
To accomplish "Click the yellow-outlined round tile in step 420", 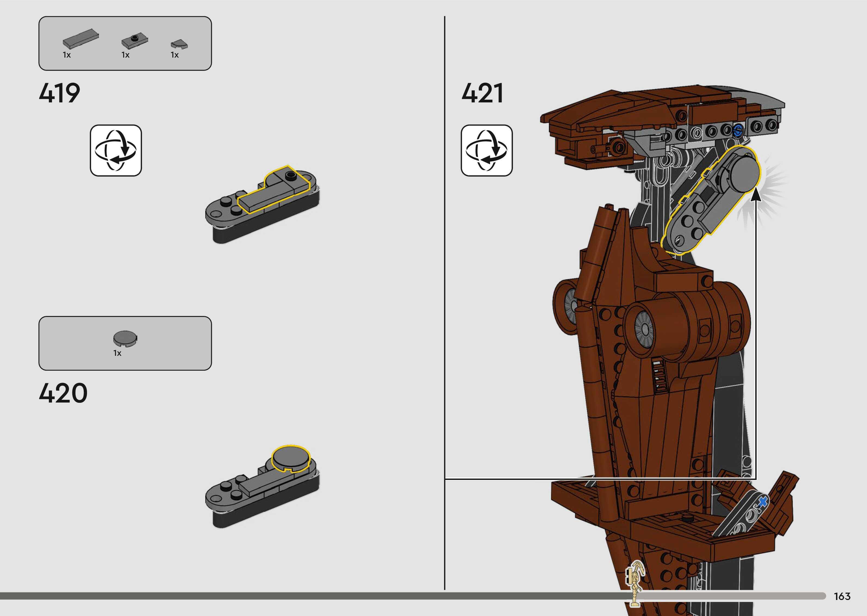I will coord(291,458).
